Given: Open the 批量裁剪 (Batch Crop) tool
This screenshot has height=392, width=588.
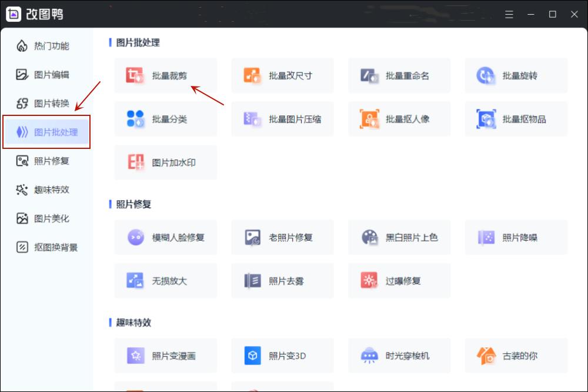Looking at the screenshot, I should 165,75.
